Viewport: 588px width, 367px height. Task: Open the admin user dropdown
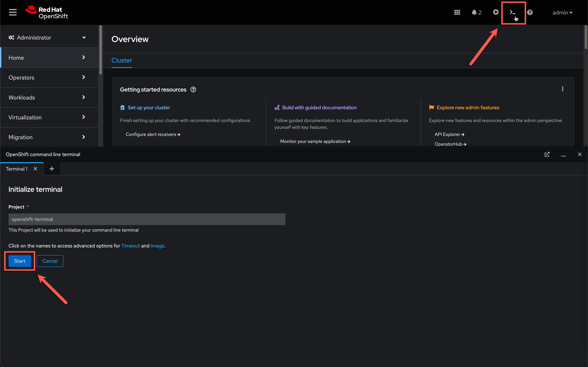[x=562, y=13]
